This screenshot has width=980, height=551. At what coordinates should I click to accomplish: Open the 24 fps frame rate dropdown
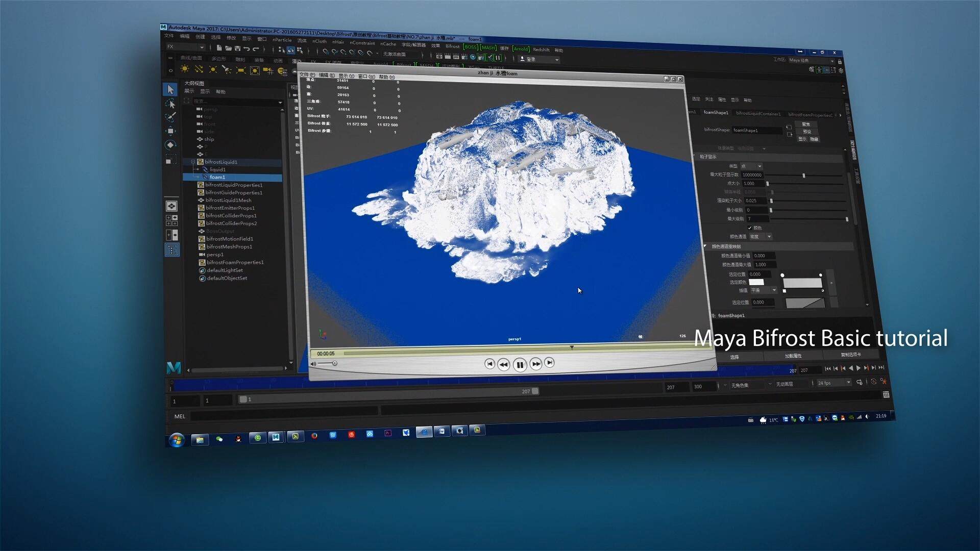(x=835, y=383)
